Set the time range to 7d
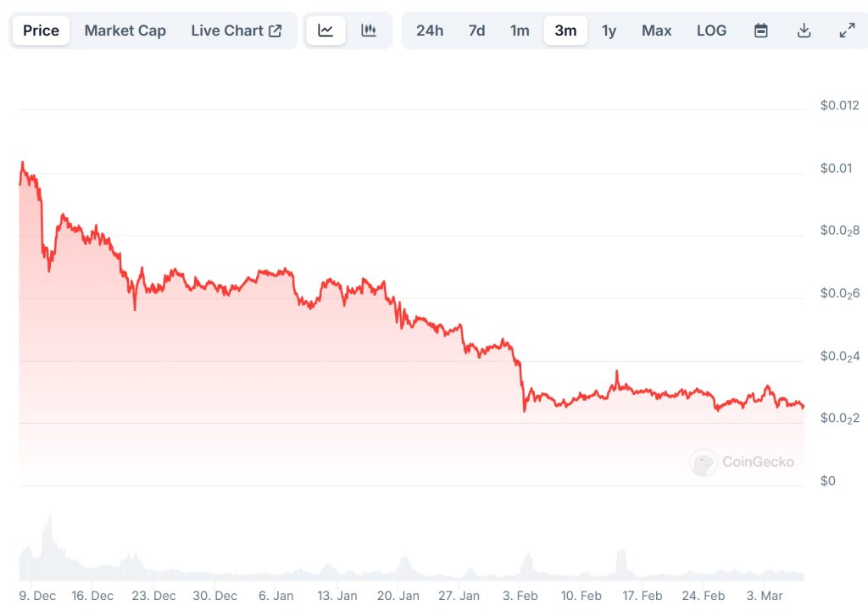Screen dimensions: 868x611 click(x=476, y=31)
